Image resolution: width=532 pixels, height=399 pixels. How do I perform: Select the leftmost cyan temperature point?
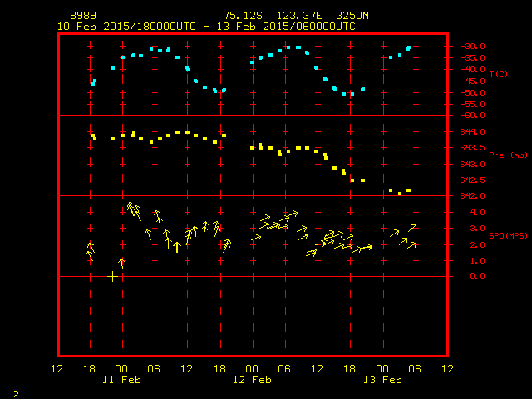[x=92, y=83]
